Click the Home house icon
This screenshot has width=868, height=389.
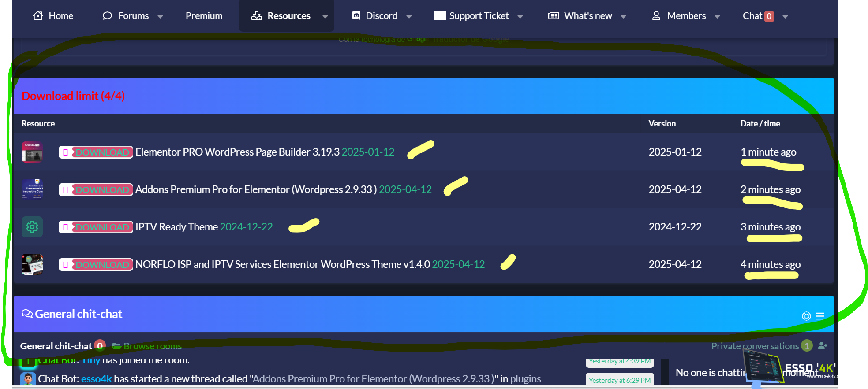tap(38, 16)
